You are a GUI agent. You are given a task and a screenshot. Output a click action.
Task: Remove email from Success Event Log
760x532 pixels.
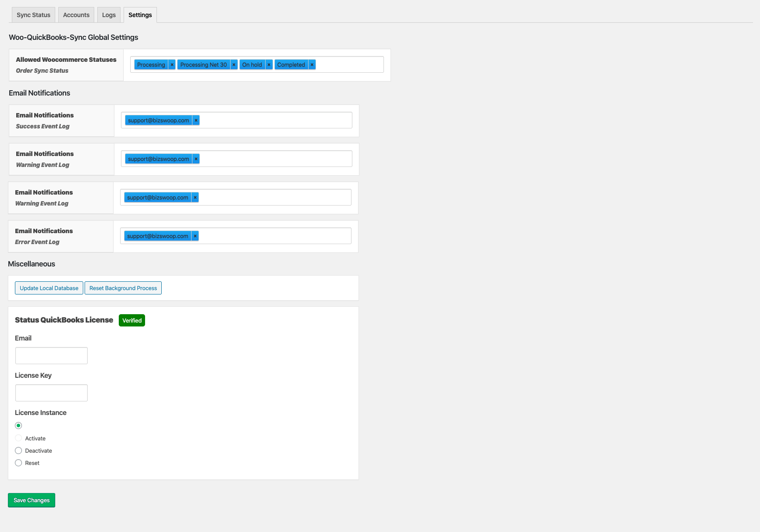pyautogui.click(x=196, y=121)
